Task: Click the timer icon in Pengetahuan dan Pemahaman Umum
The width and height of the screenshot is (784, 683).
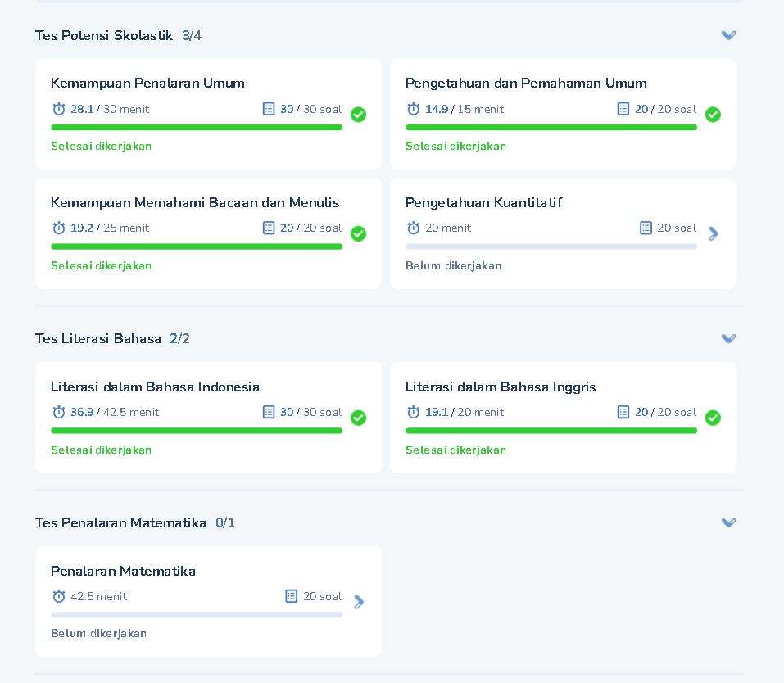Action: coord(414,108)
